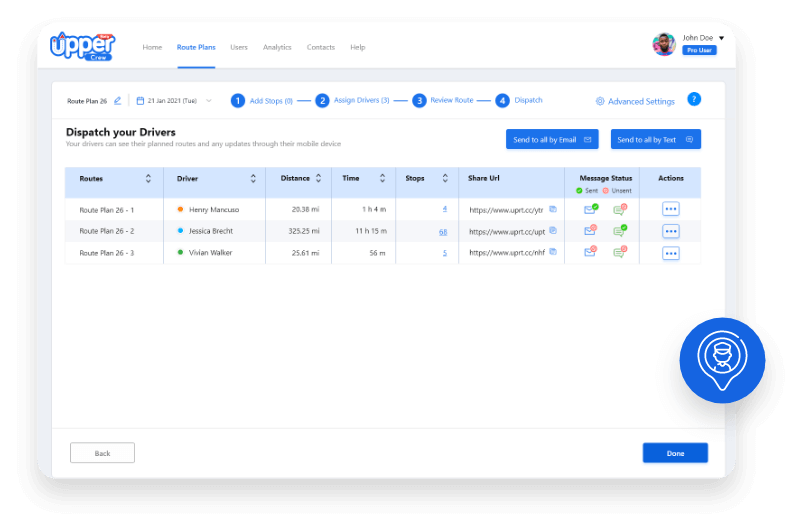Viewport: 803px width, 531px height.
Task: Open the blue help question mark icon
Action: pyautogui.click(x=694, y=99)
